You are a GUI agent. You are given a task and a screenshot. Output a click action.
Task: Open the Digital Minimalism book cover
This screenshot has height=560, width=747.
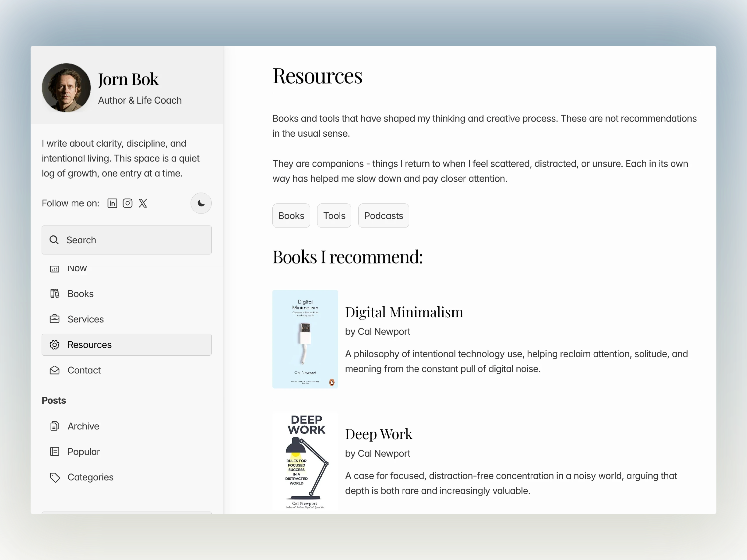(x=305, y=339)
